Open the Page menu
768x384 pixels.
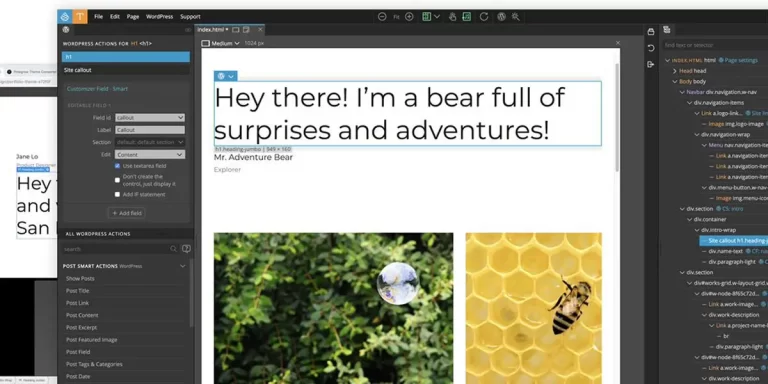coord(133,17)
